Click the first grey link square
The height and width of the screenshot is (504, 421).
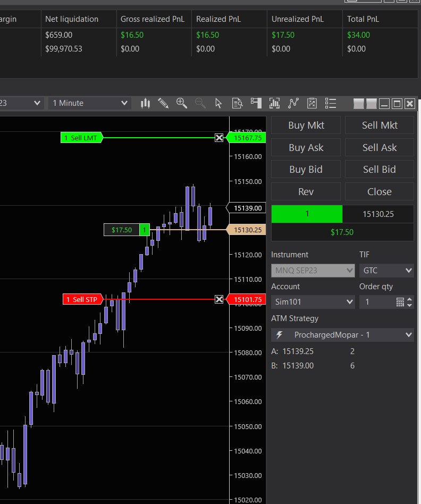(x=359, y=104)
